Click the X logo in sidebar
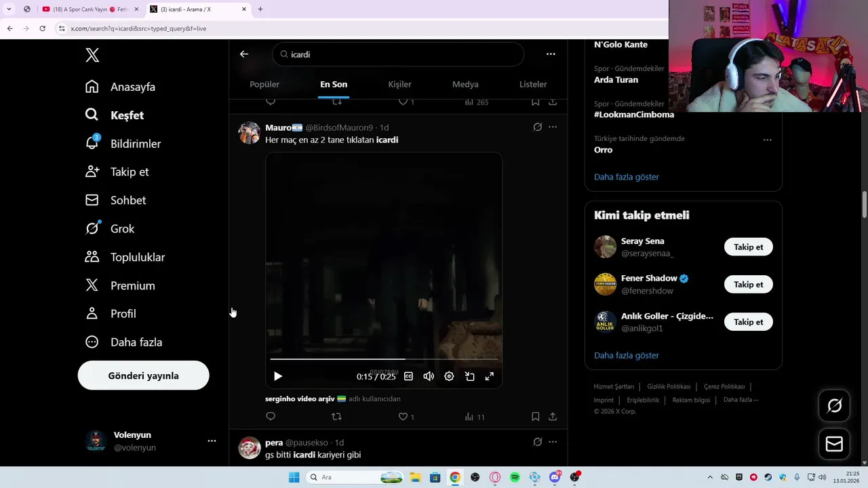 pos(92,56)
